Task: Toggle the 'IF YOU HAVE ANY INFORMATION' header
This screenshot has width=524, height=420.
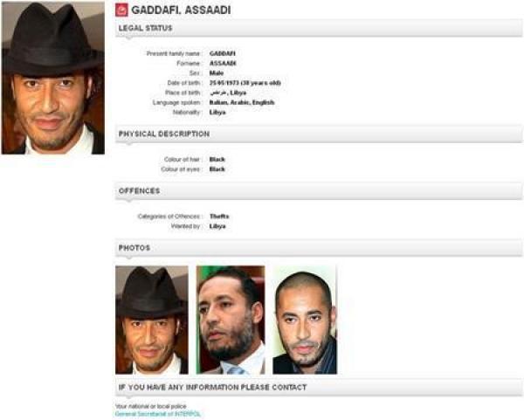Action: [319, 387]
